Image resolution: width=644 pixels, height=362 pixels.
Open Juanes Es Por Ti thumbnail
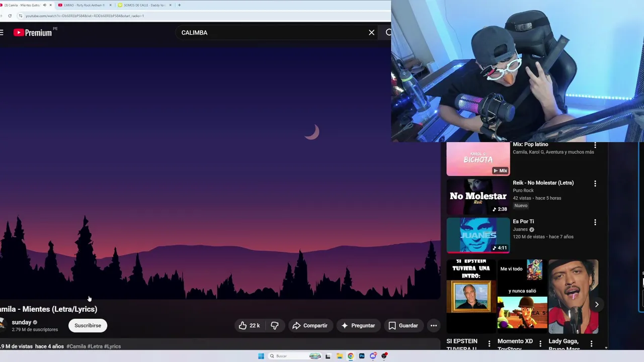click(478, 235)
